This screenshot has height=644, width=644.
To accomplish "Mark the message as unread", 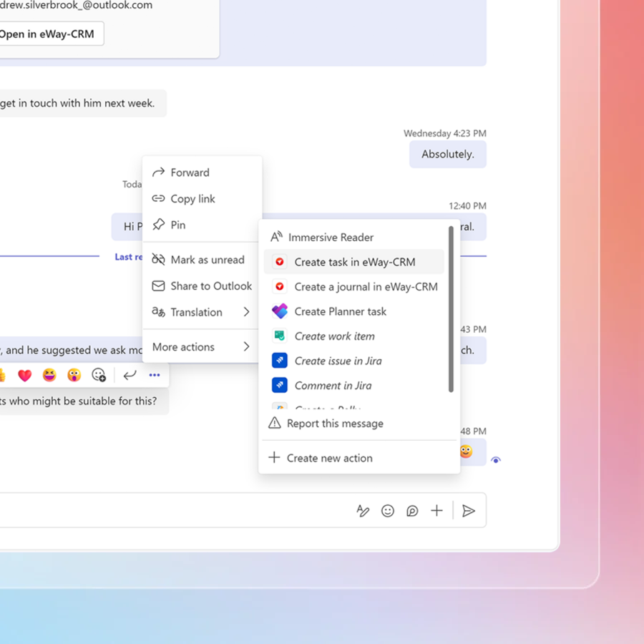I will pos(207,260).
